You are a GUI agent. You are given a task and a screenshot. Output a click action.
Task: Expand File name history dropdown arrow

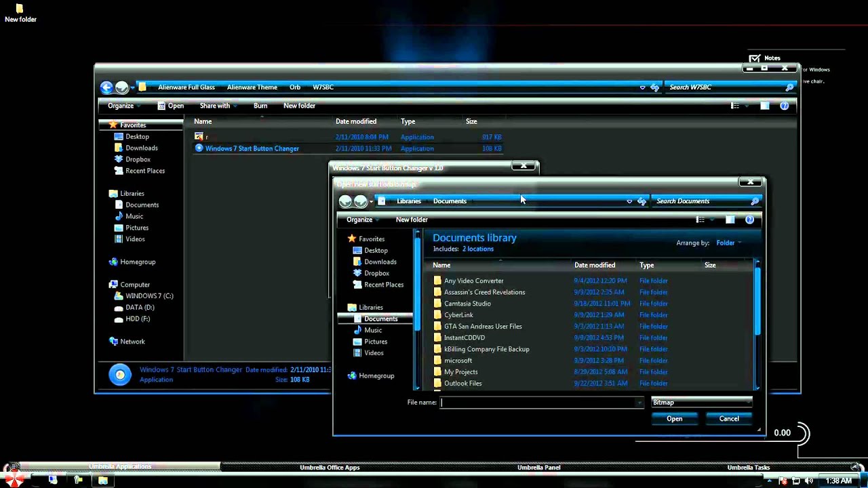click(x=639, y=403)
